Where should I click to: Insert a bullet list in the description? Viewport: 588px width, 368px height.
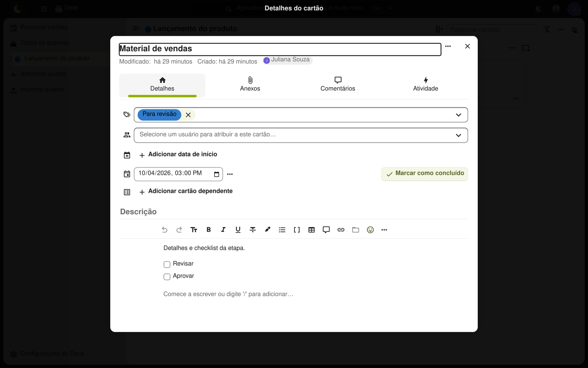[x=282, y=230]
